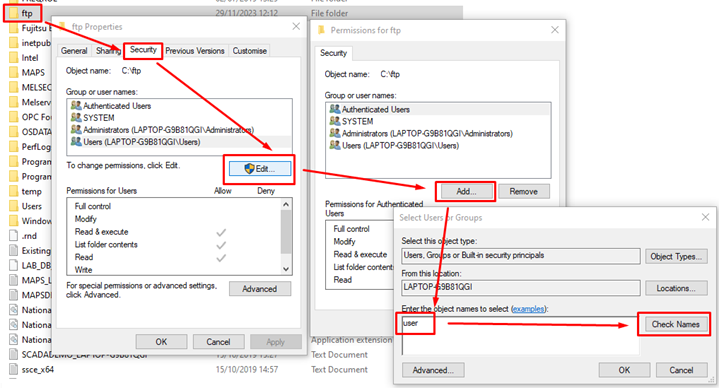Select Security tab in Permissions for ftp
719x388 pixels.
pos(333,53)
